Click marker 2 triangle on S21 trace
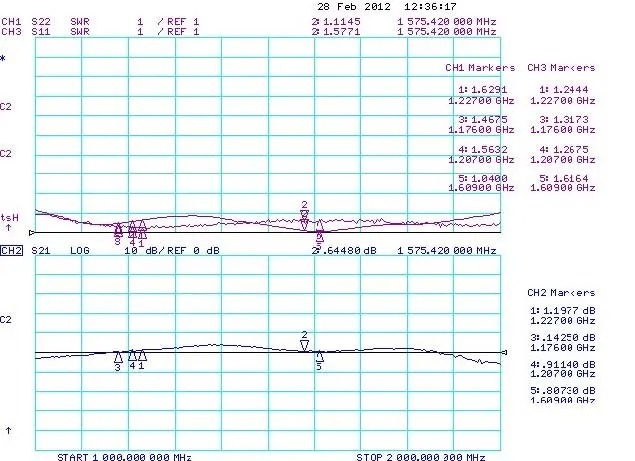635x461 pixels. [x=305, y=345]
